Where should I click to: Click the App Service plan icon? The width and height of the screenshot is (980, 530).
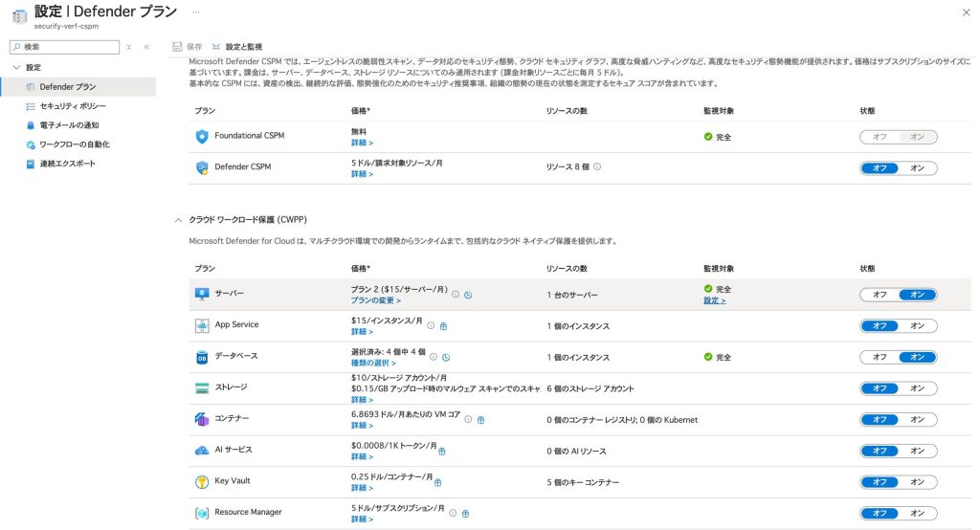202,325
